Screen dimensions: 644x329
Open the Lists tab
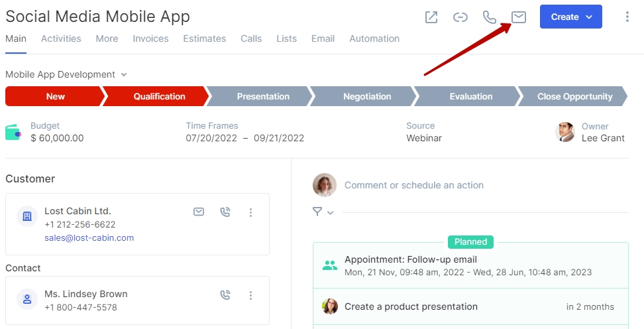click(286, 38)
